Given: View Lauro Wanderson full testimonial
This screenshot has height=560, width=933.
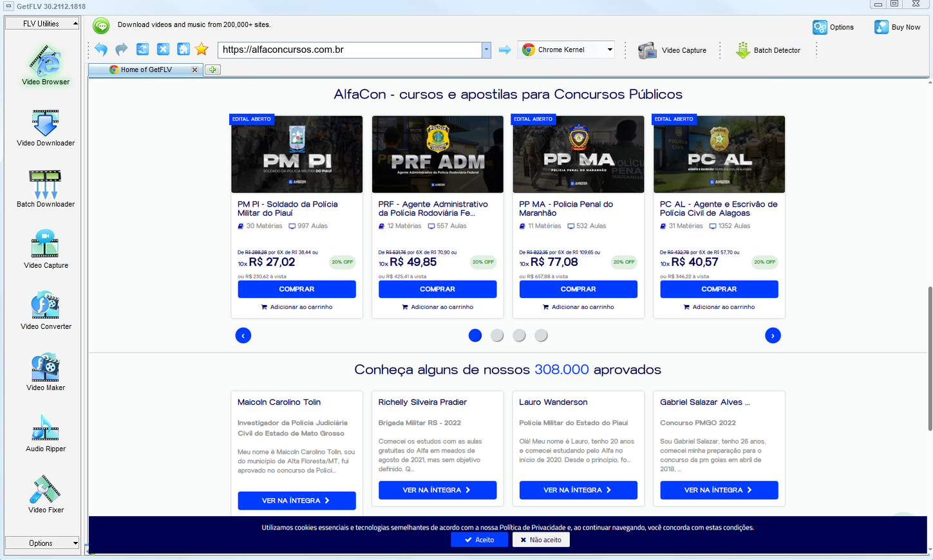Looking at the screenshot, I should point(578,490).
